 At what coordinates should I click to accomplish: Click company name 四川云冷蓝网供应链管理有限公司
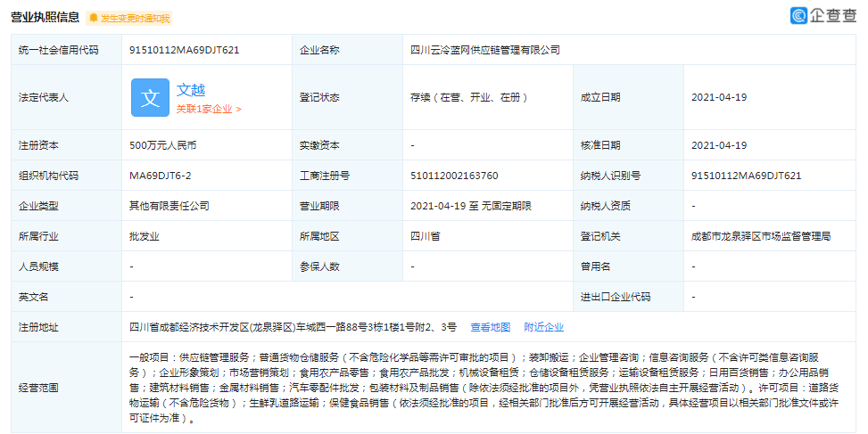tap(485, 50)
